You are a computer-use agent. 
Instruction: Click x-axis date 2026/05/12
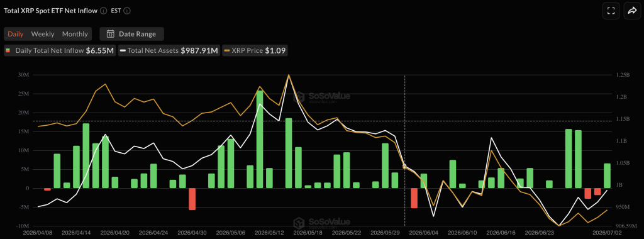click(x=269, y=232)
